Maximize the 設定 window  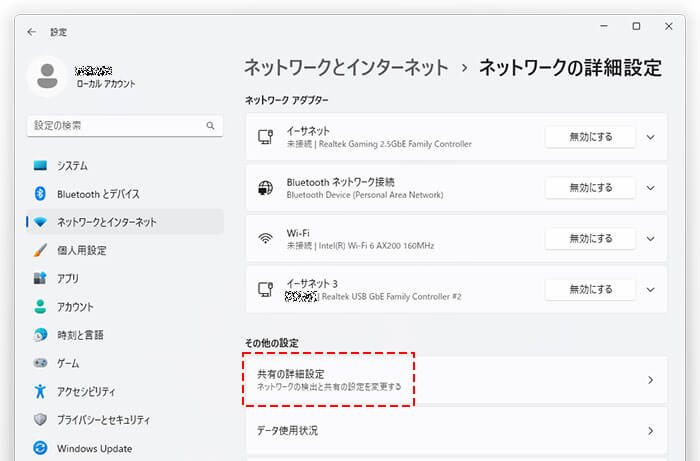click(636, 26)
